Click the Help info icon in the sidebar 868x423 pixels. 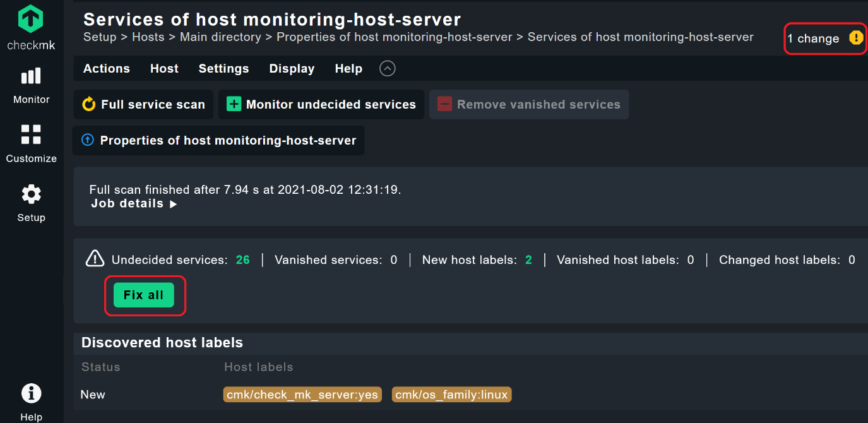coord(31,393)
